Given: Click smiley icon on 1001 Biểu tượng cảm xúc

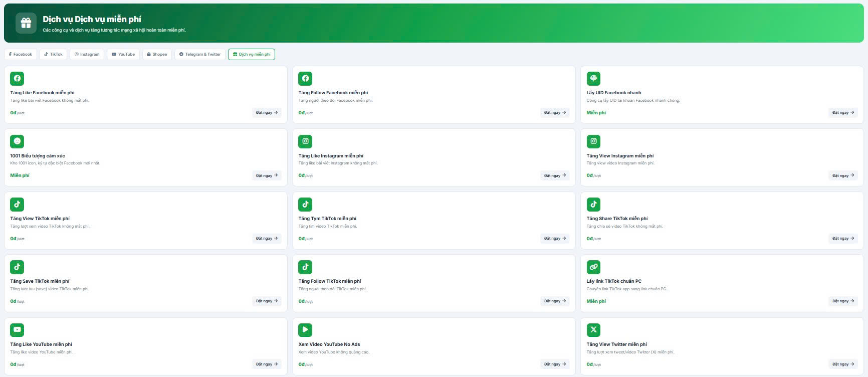Looking at the screenshot, I should 17,141.
